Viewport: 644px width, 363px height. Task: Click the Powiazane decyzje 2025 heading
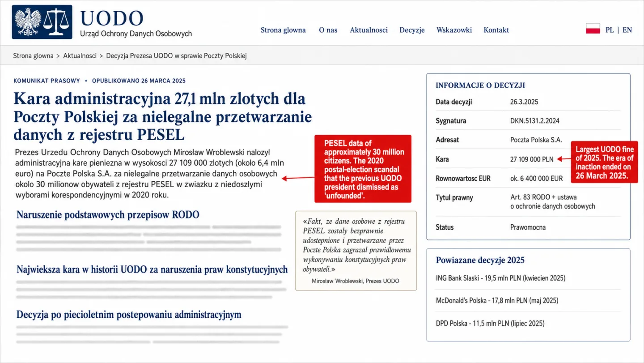480,260
